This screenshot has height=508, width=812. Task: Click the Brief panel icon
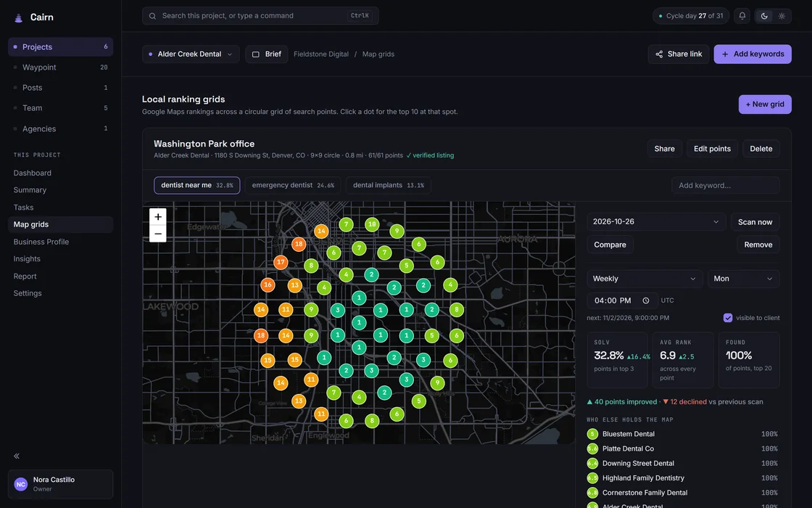(x=255, y=54)
